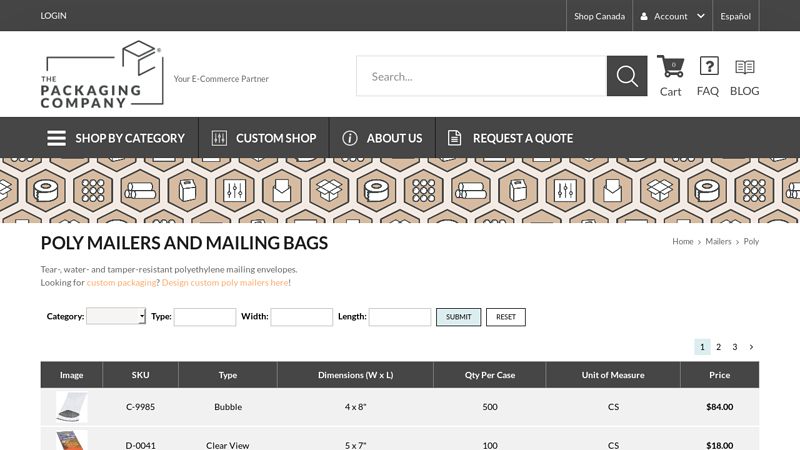Image resolution: width=800 pixels, height=450 pixels.
Task: Click Poly in the breadcrumb
Action: point(751,241)
